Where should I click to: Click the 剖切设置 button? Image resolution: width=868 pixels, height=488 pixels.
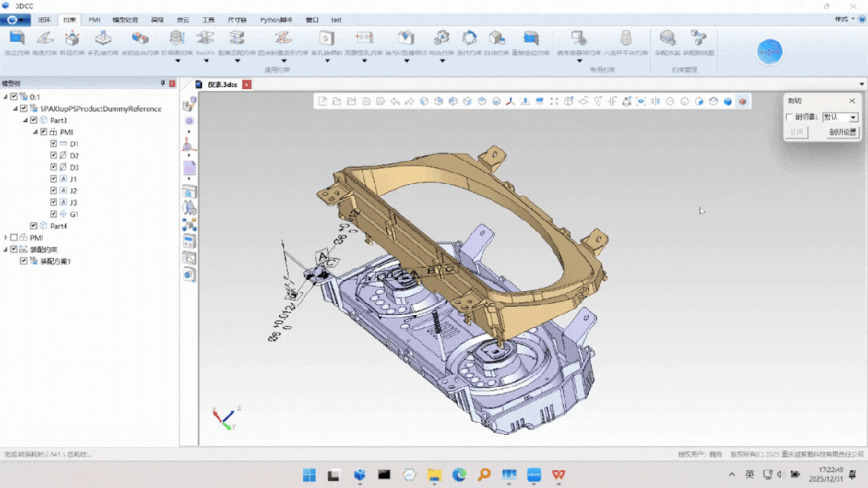(842, 132)
